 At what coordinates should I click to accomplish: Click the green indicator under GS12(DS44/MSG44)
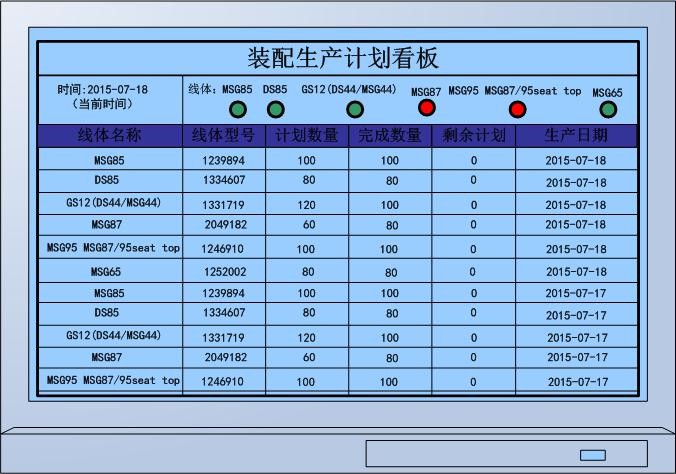point(354,109)
